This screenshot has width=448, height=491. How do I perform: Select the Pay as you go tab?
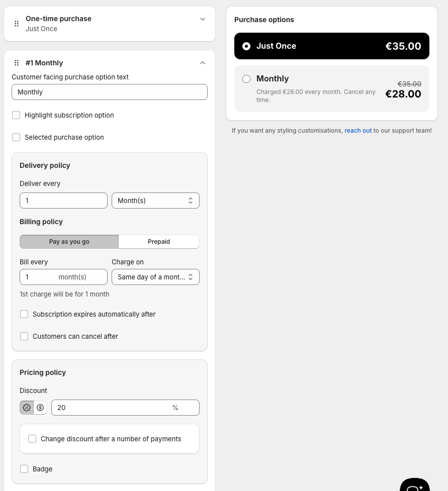point(69,242)
